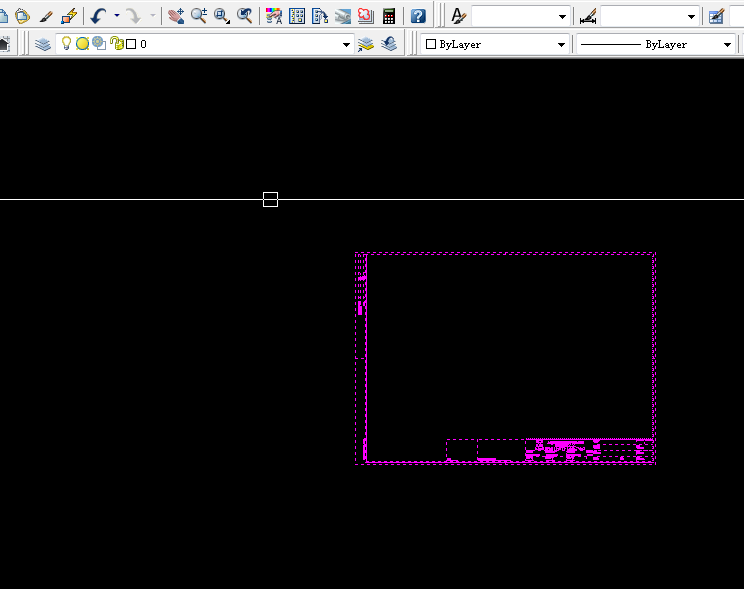Restore previous layer state icon

(x=389, y=44)
